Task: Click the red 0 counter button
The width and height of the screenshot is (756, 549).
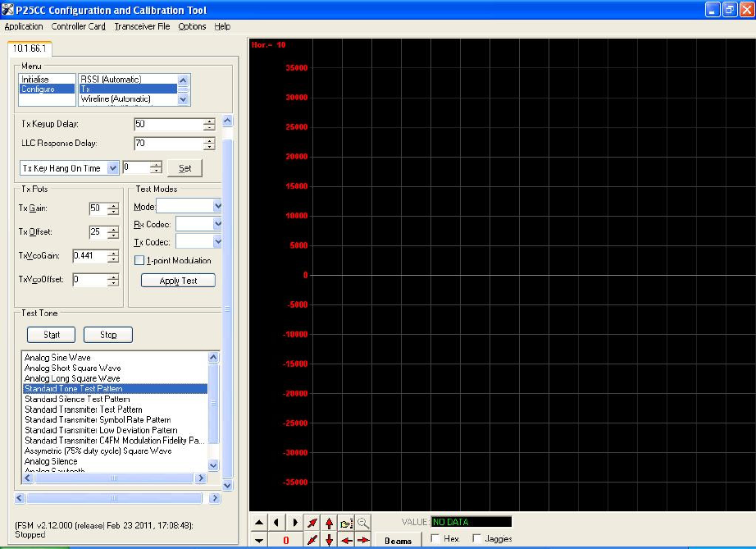Action: pyautogui.click(x=285, y=540)
